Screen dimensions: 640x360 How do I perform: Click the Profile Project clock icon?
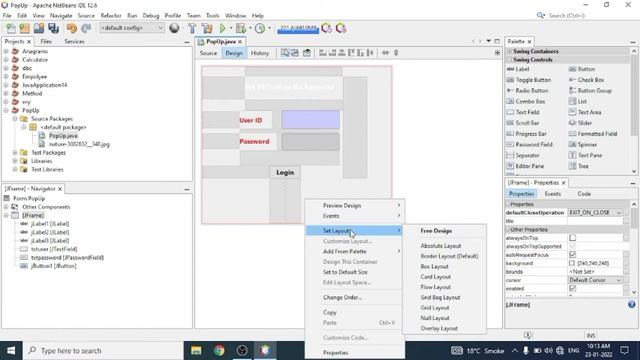coord(260,28)
